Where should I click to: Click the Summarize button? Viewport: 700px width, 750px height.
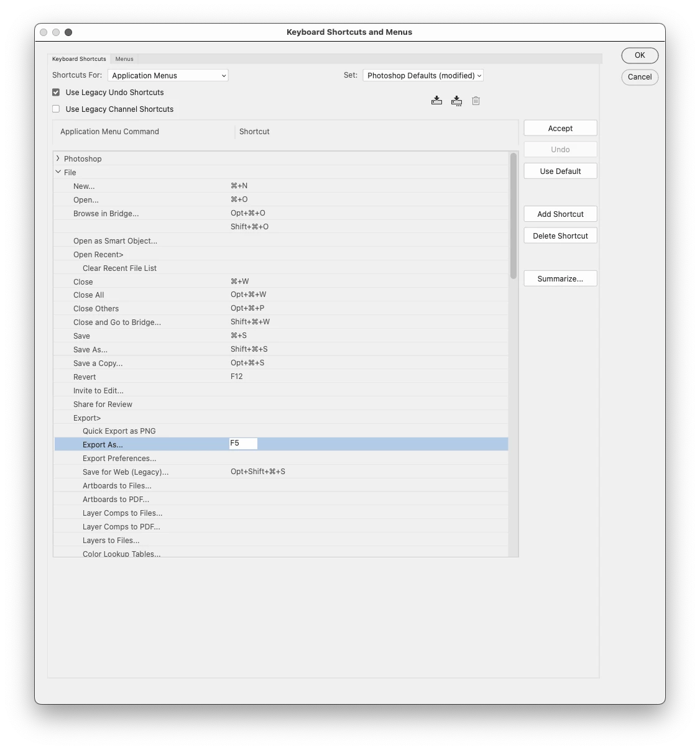(560, 278)
